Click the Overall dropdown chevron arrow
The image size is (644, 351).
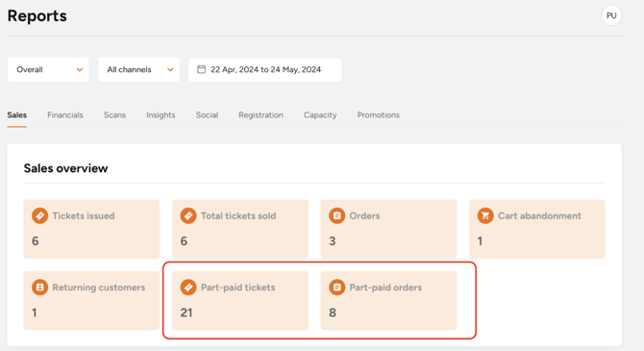click(x=80, y=70)
